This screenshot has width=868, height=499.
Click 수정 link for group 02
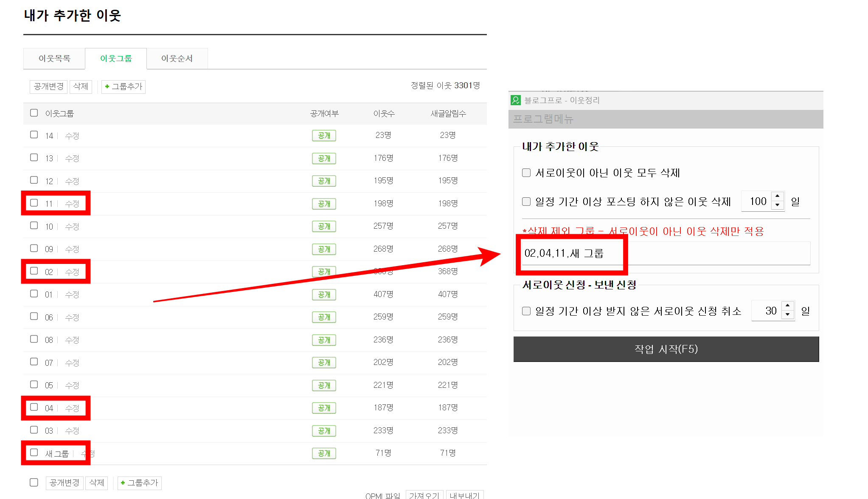tap(72, 272)
